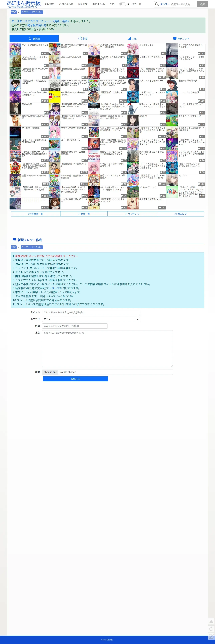Open お問い合わせ in the top menu
The image size is (215, 644).
66,4
